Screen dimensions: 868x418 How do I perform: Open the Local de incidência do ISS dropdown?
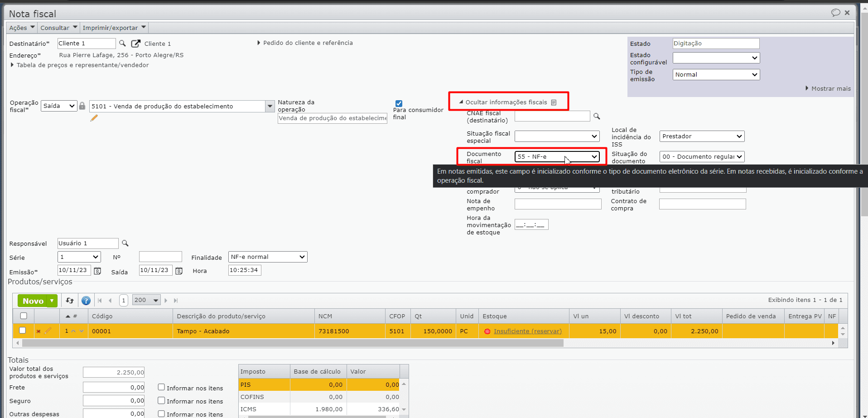702,136
